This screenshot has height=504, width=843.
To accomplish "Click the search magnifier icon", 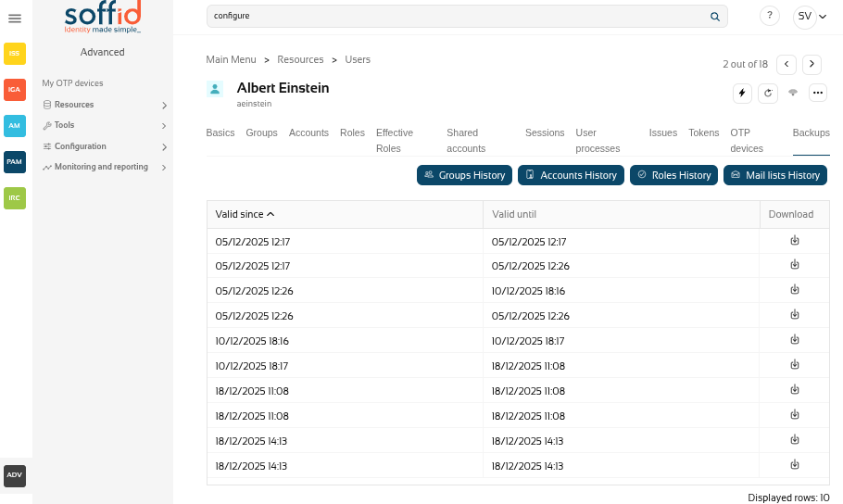I will click(x=714, y=16).
